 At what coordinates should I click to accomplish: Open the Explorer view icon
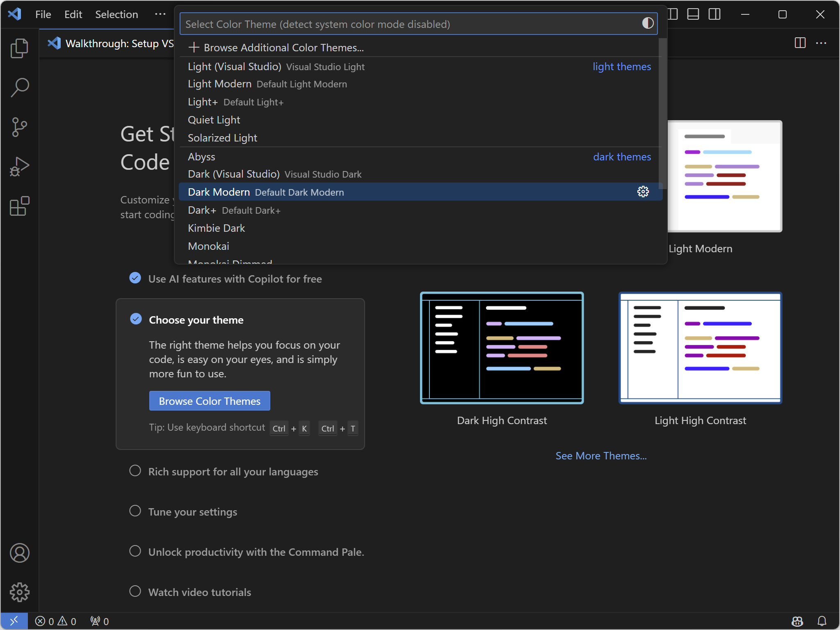[19, 48]
